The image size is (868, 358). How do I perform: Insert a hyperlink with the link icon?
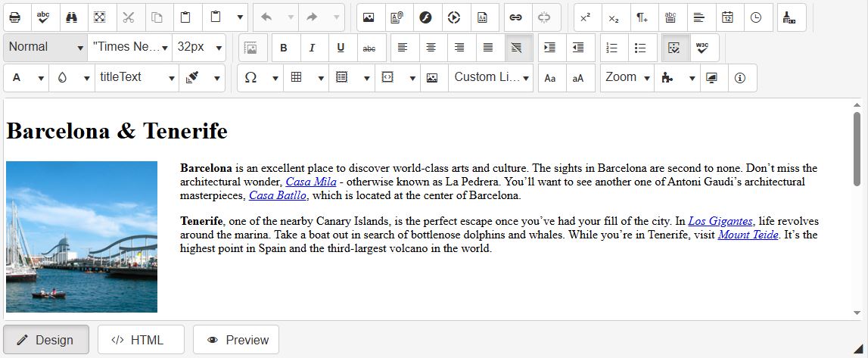coord(516,17)
